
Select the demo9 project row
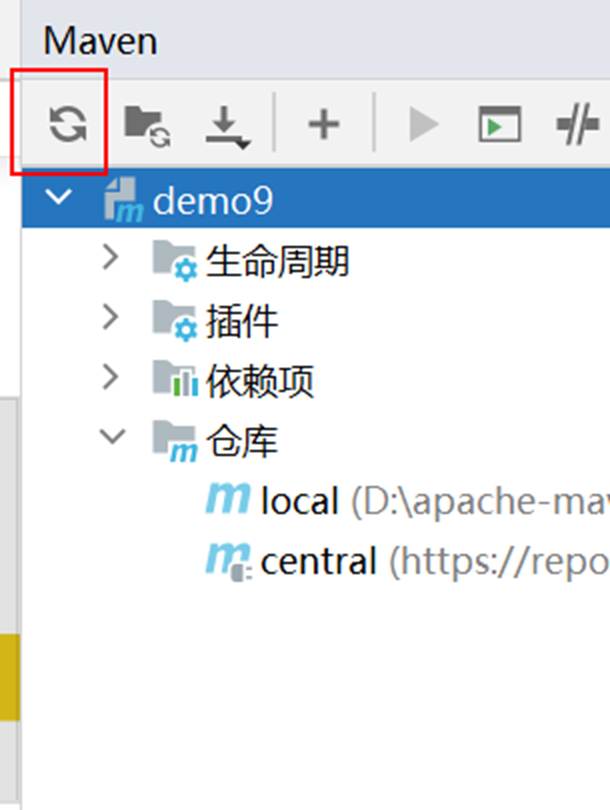(316, 197)
